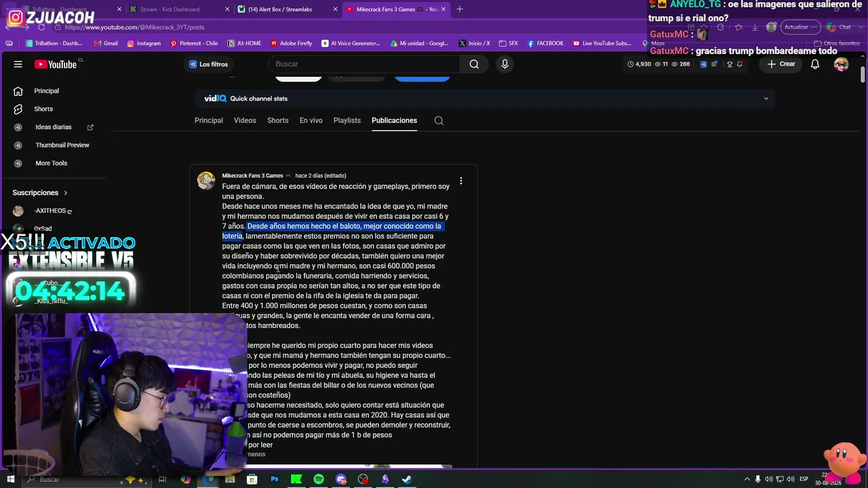
Task: Open the YouTube guide hamburger menu
Action: (18, 64)
